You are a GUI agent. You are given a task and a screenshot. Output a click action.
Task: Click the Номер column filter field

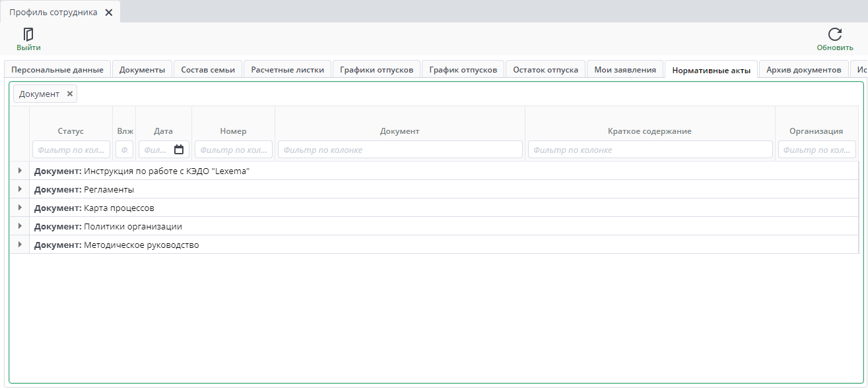coord(233,150)
